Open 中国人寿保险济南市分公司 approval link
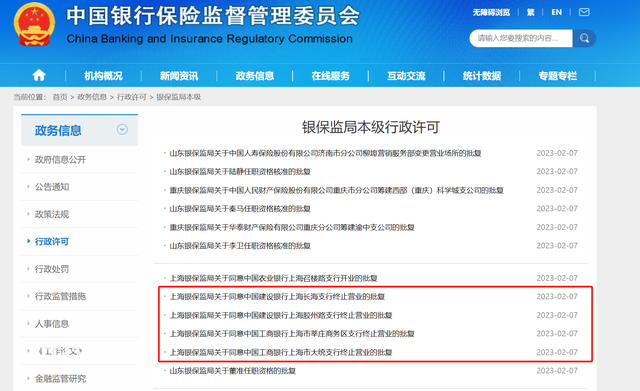The width and height of the screenshot is (640, 391). coord(325,153)
